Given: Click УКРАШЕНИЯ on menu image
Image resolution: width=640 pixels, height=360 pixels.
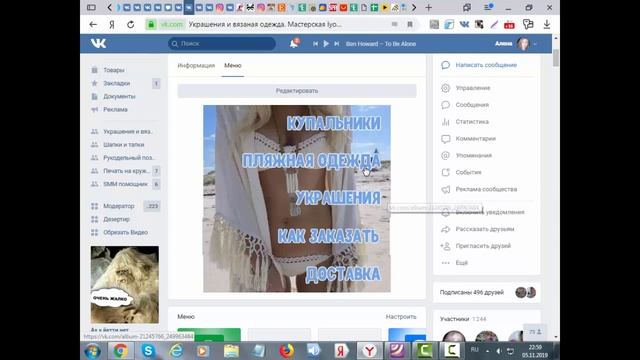Looking at the screenshot, I should tap(338, 198).
